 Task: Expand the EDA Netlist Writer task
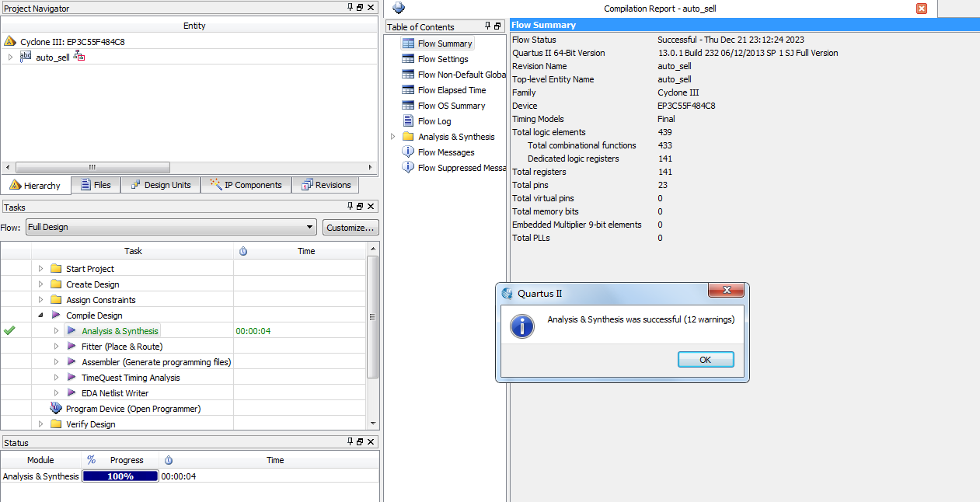point(57,393)
